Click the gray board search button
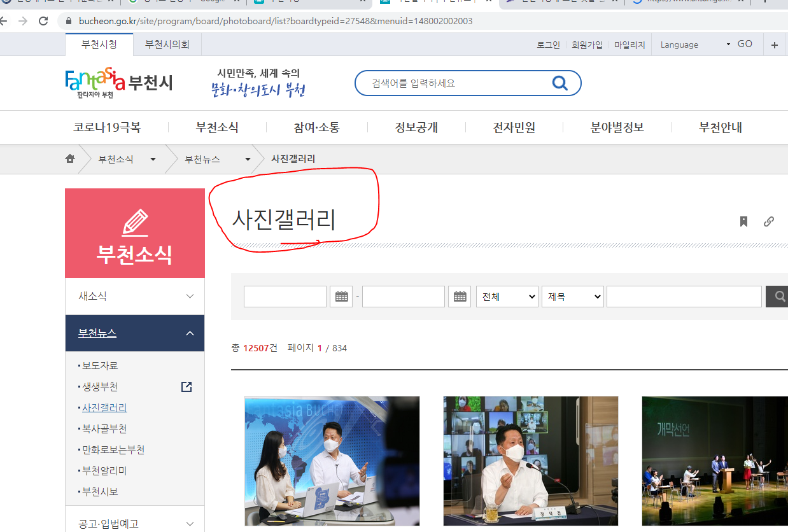 click(x=778, y=297)
